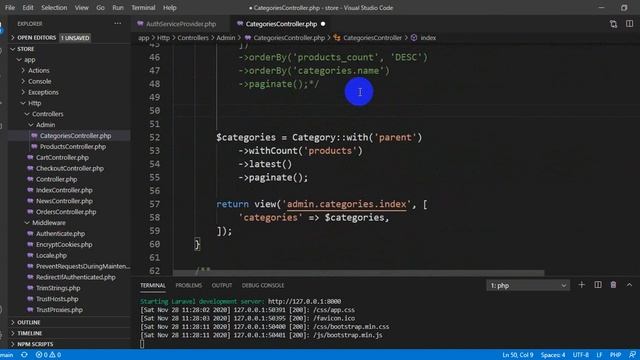The image size is (640, 360).
Task: Switch to the Terminal panel tab
Action: point(153,285)
